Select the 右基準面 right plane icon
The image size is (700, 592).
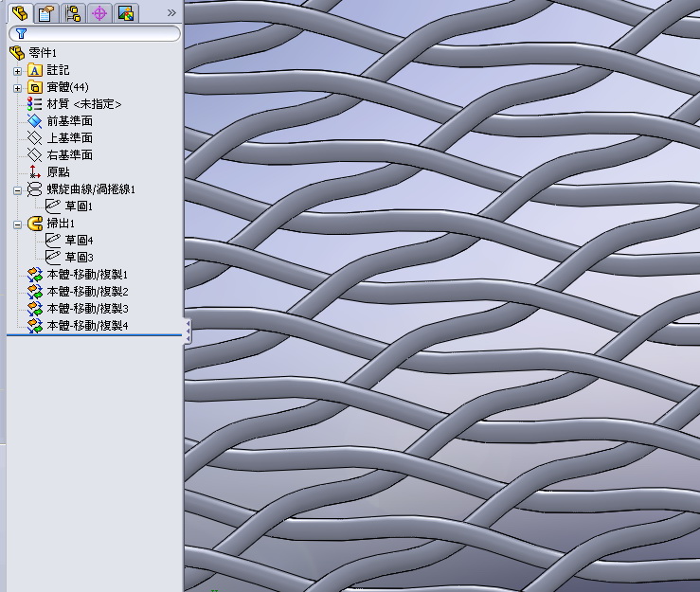point(35,155)
